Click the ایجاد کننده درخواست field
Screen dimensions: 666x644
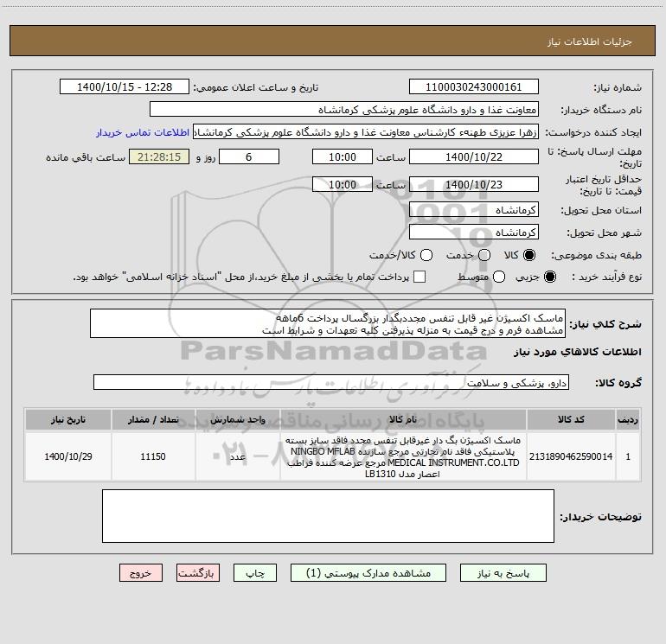[x=366, y=132]
